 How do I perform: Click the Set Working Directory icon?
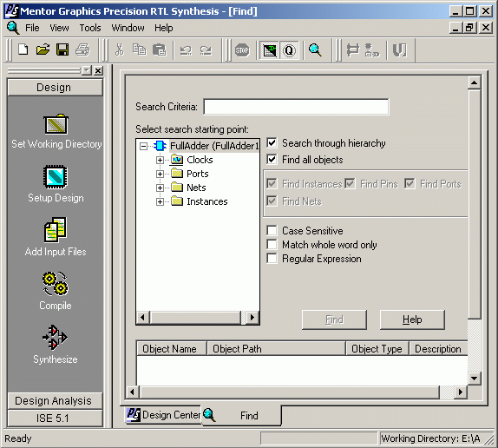56,124
